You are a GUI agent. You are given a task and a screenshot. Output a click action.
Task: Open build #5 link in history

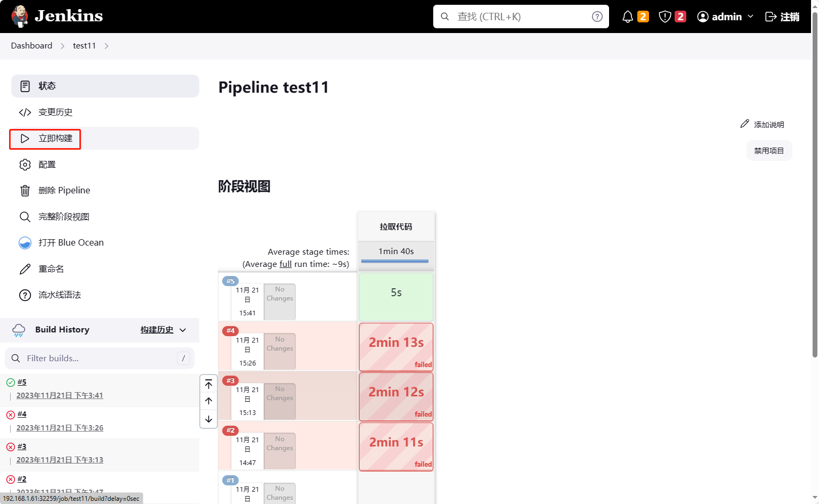[x=22, y=382]
